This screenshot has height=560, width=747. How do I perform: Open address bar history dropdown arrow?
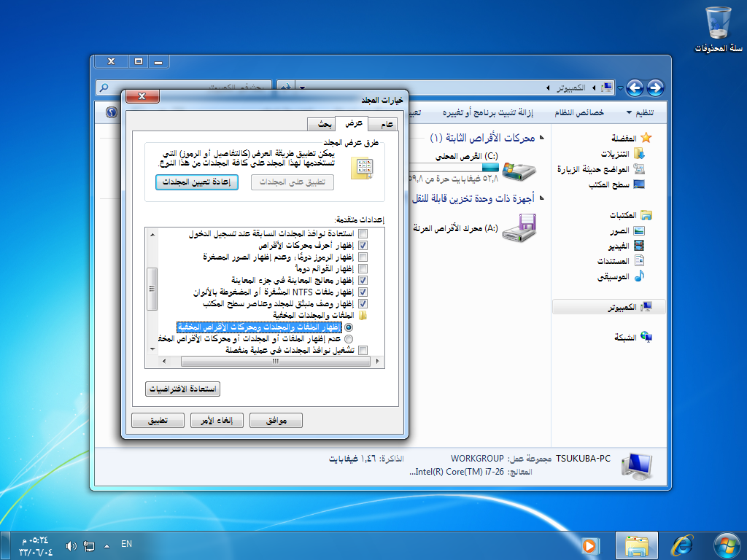pos(302,87)
